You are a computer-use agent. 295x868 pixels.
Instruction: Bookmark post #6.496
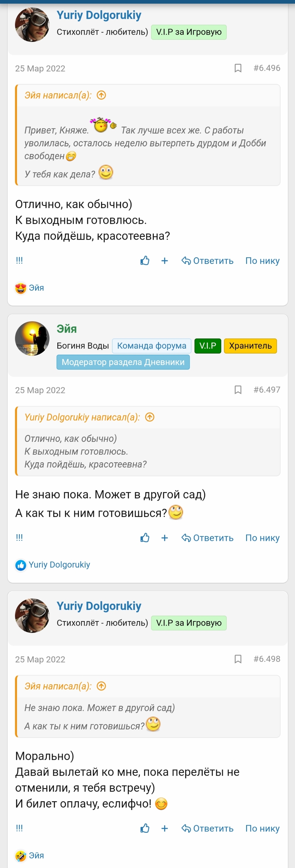pos(238,68)
